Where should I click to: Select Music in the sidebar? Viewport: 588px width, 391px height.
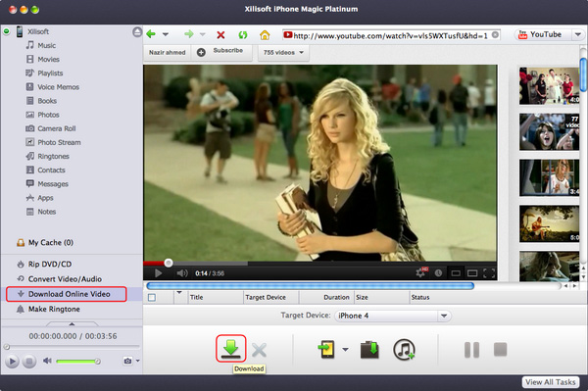(x=46, y=45)
